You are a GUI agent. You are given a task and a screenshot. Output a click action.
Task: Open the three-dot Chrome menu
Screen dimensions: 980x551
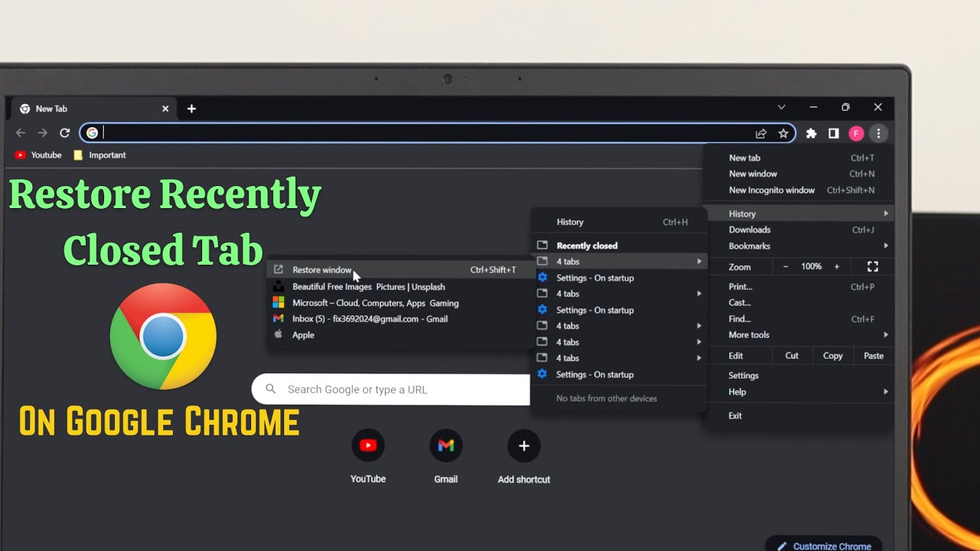coord(878,133)
